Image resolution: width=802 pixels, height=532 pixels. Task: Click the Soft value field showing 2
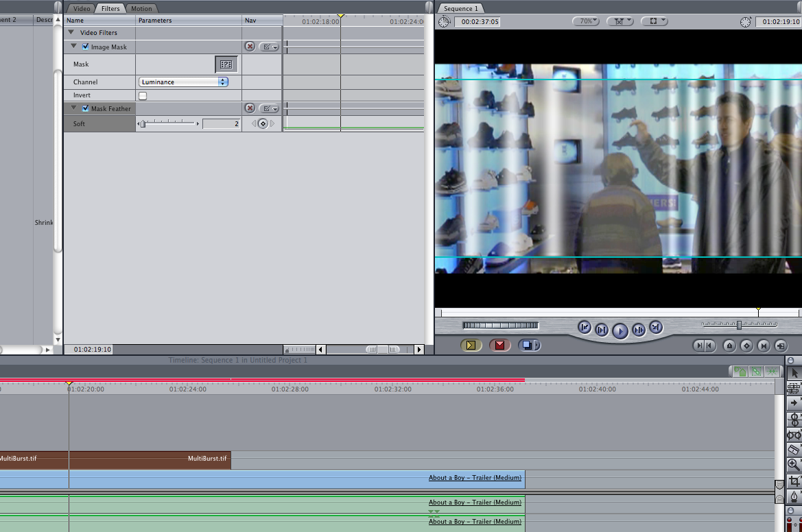(x=221, y=123)
